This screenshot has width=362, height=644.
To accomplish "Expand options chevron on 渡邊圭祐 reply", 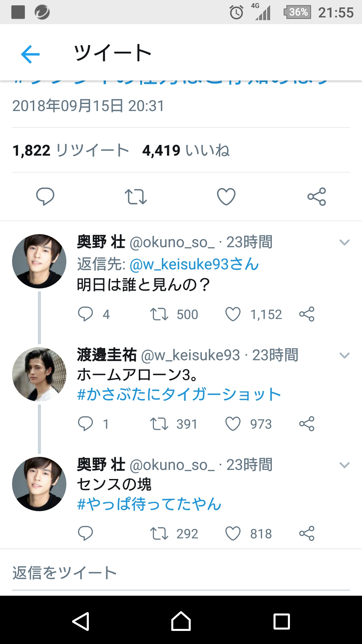I will pyautogui.click(x=345, y=355).
